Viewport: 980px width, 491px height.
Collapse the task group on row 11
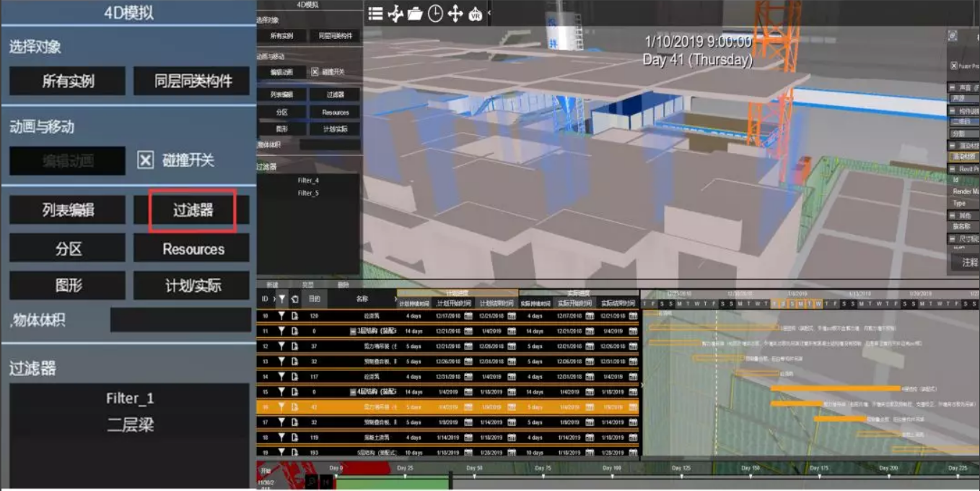tap(351, 331)
